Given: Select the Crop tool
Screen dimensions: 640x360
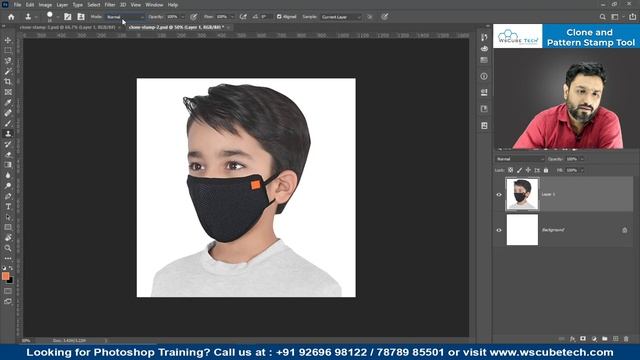Looking at the screenshot, I should (8, 82).
